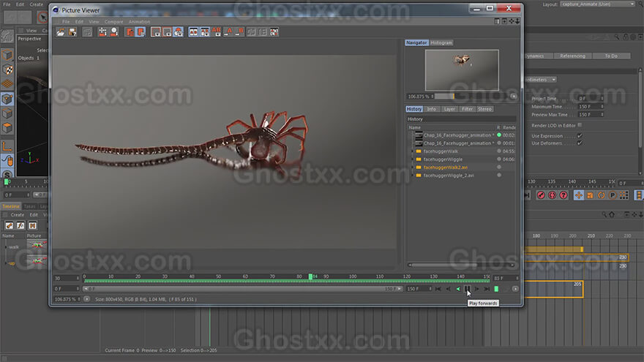Toggle Position key channel (blue cross icon)

click(578, 195)
